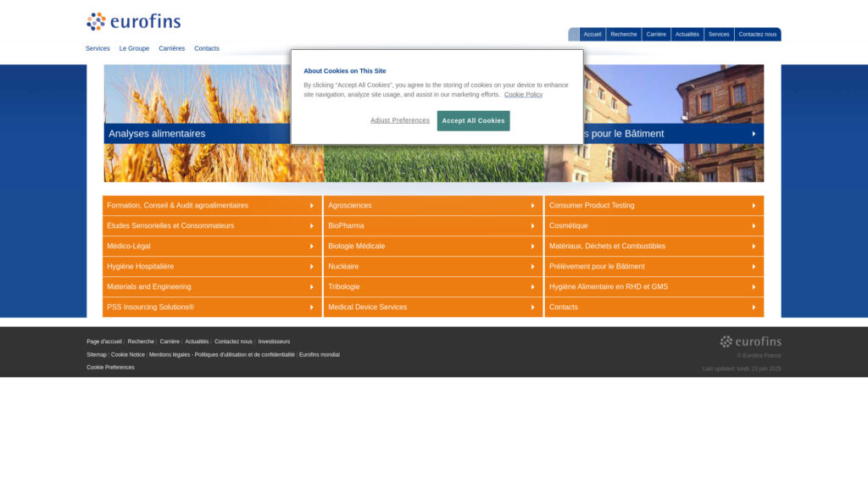Open the Adjust Preferences link
868x488 pixels.
[398, 120]
